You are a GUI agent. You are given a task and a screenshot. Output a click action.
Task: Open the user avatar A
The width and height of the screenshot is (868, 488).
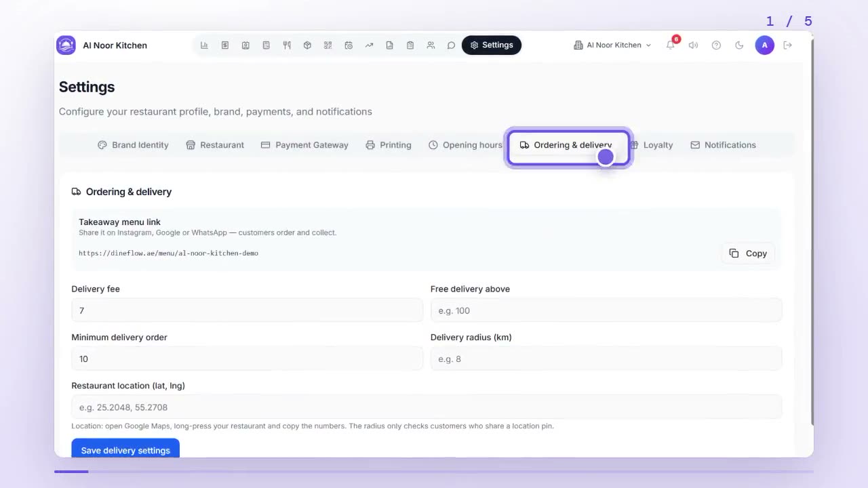click(764, 45)
